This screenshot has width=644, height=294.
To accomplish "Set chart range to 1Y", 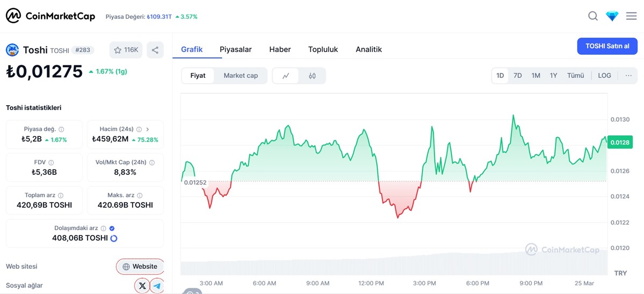I will click(553, 76).
